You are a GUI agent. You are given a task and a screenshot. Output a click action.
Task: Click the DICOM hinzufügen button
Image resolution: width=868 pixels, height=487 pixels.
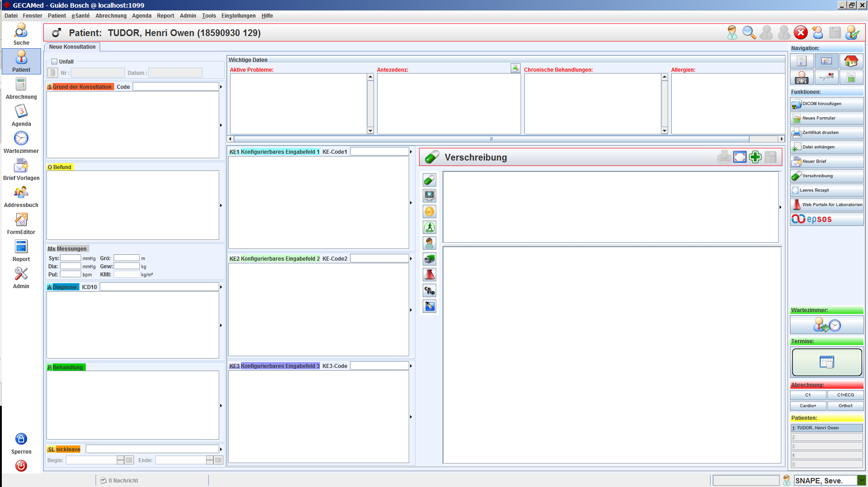pyautogui.click(x=826, y=104)
